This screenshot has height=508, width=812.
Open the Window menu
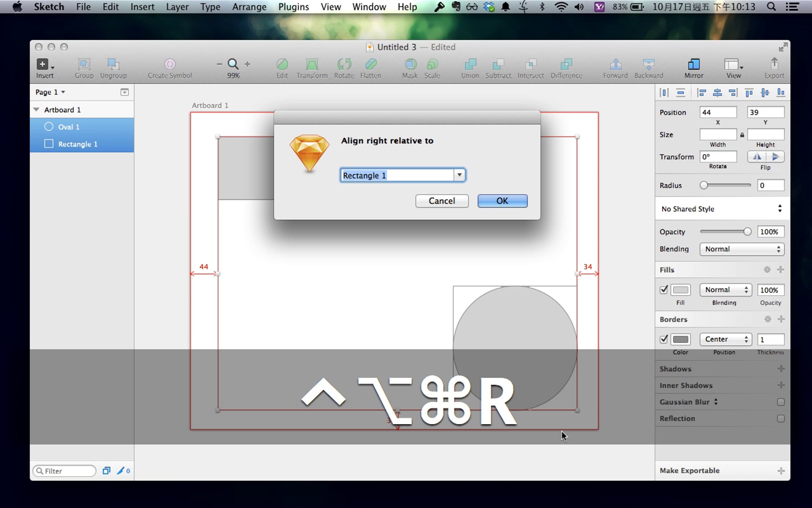tap(369, 7)
